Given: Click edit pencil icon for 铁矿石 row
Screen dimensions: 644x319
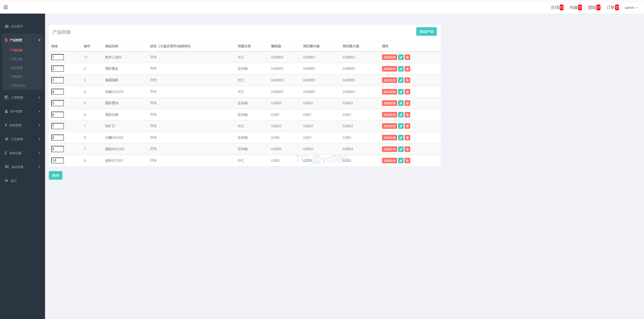Looking at the screenshot, I should coord(401,126).
